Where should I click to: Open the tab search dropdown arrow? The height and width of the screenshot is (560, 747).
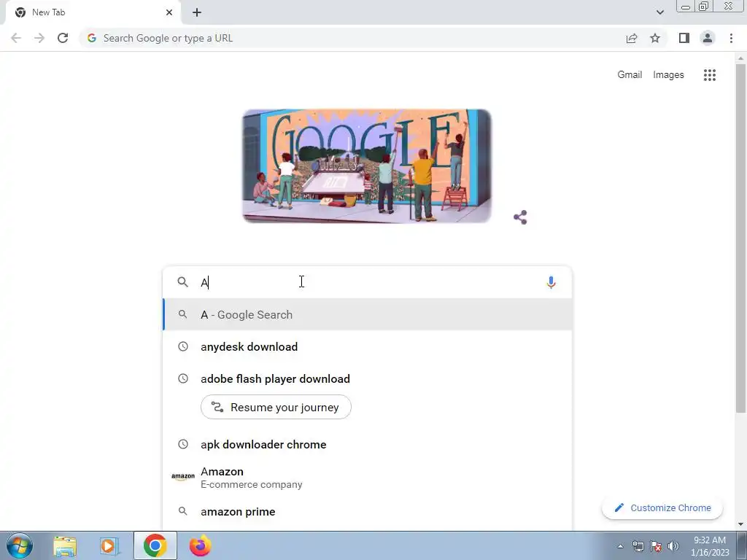[659, 12]
